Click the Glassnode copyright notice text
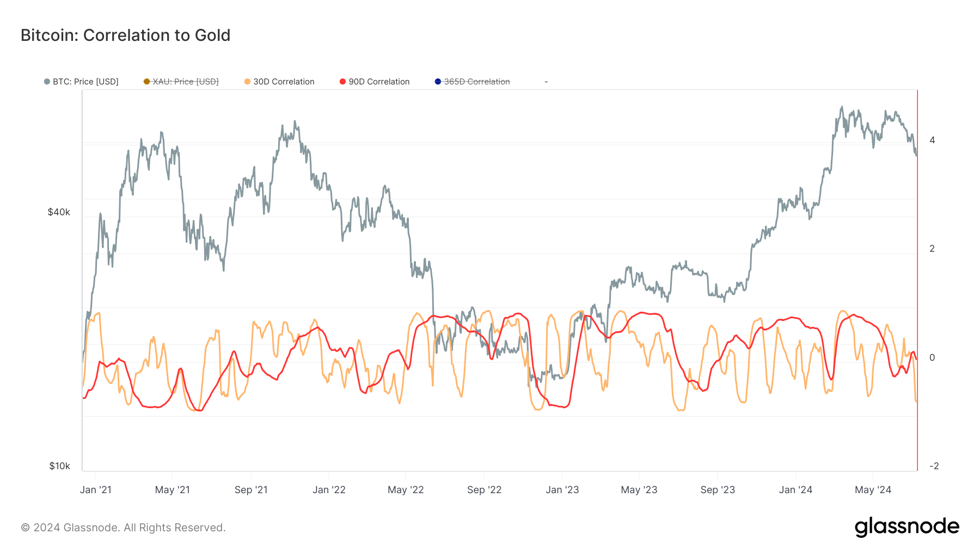980x552 pixels. 123,527
